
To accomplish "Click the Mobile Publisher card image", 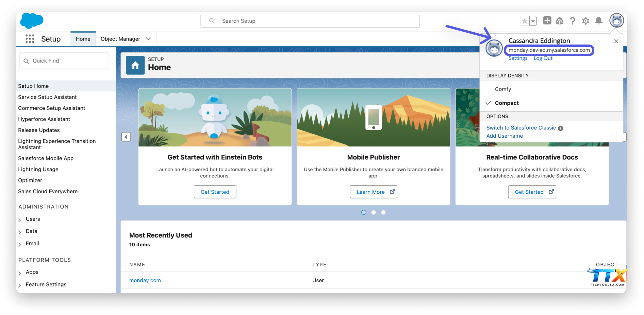I will coord(374,118).
